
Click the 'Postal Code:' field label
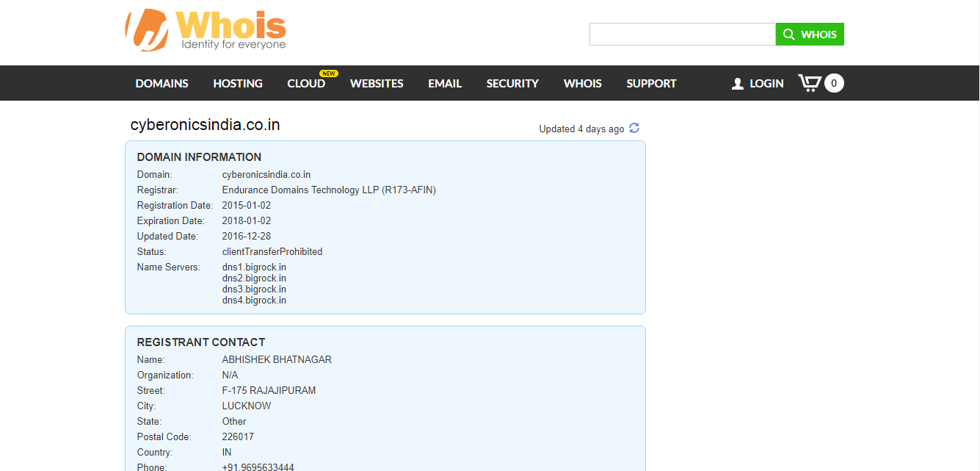164,436
